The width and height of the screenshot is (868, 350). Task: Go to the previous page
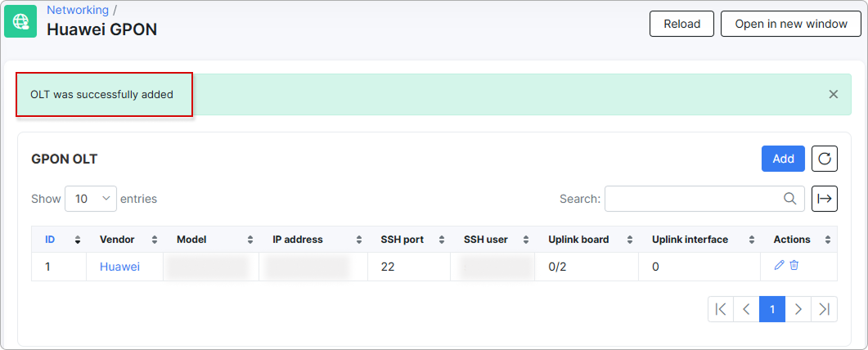(x=746, y=309)
